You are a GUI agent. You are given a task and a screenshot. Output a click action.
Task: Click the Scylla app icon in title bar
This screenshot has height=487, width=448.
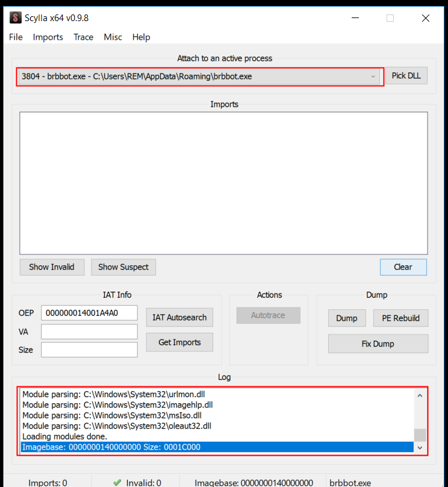pos(15,17)
